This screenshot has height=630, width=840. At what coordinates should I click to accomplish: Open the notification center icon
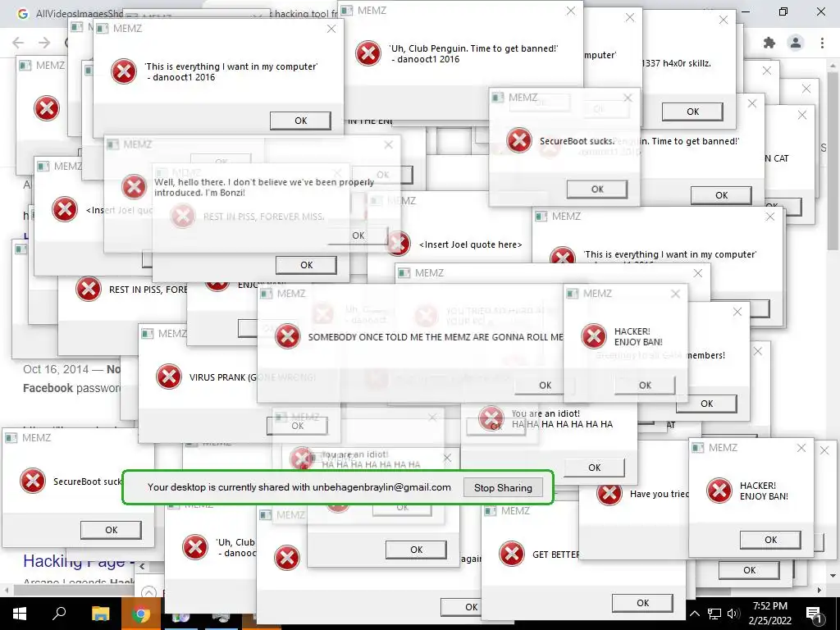click(x=814, y=614)
